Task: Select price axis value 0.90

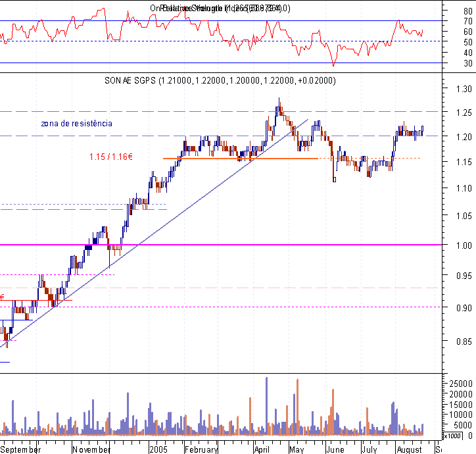Action: point(464,308)
